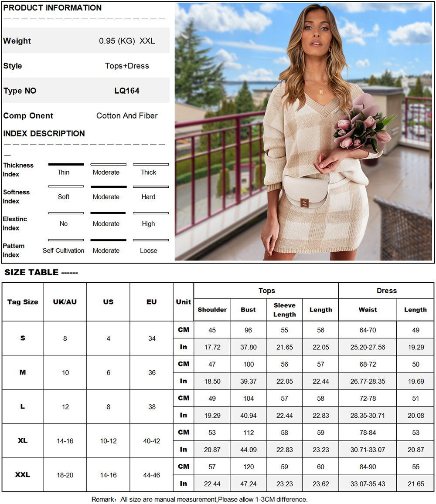Click the waist value 26.77-28.35

(368, 381)
